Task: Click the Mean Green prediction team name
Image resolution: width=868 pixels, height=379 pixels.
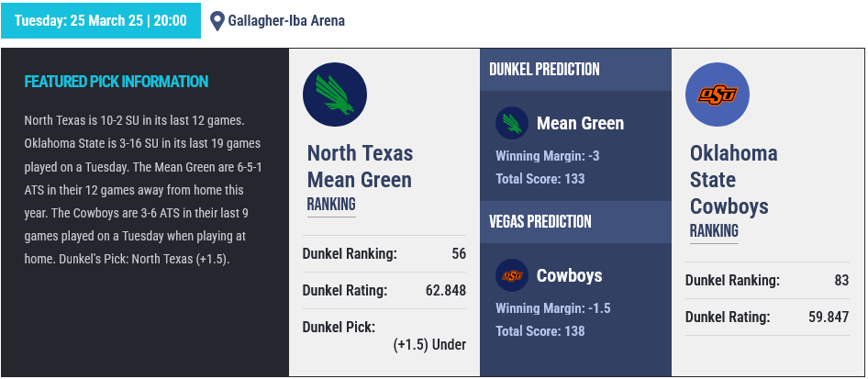Action: [x=580, y=123]
